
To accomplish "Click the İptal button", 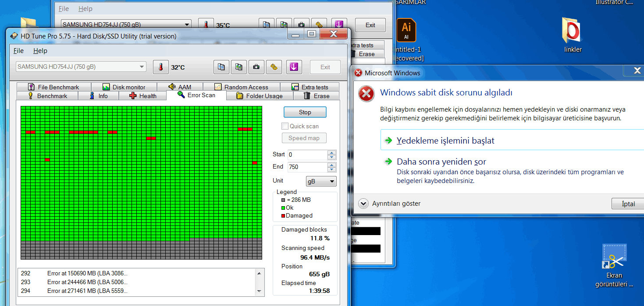I will coord(628,204).
